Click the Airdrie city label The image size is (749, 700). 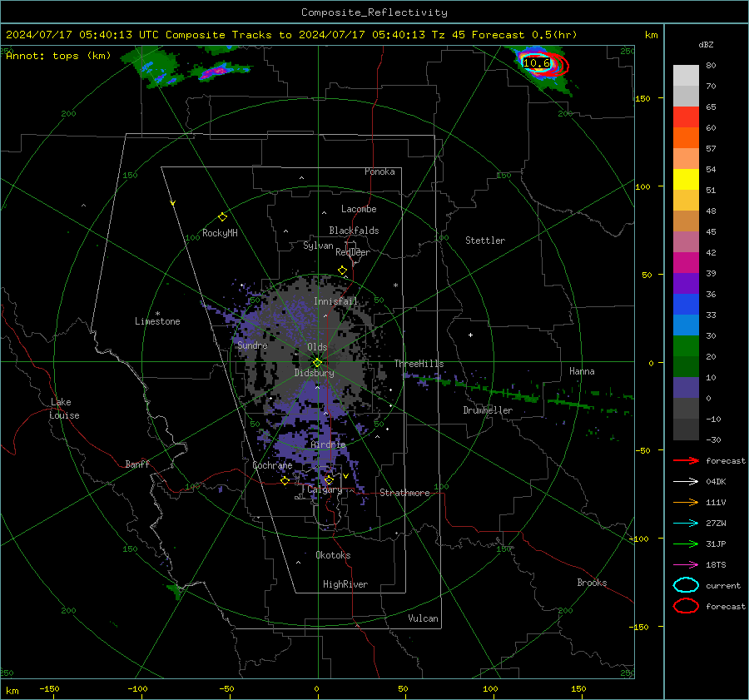coord(328,444)
